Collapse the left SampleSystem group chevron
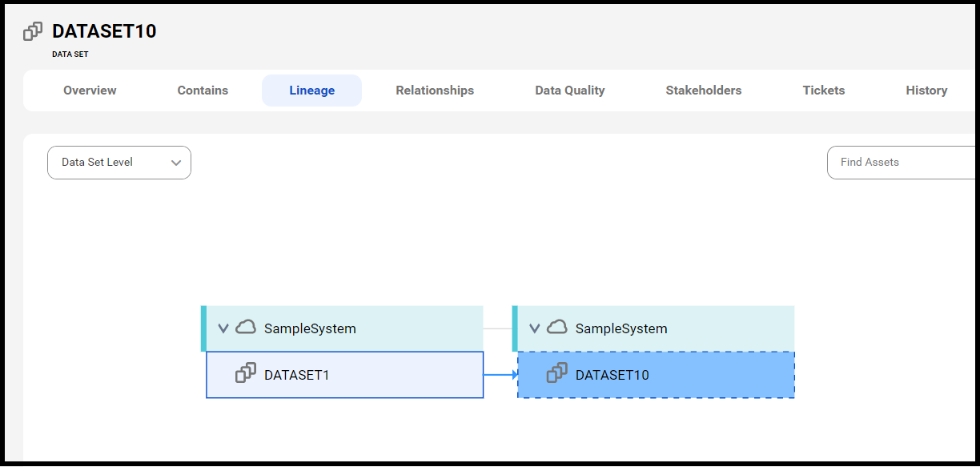 [x=223, y=328]
